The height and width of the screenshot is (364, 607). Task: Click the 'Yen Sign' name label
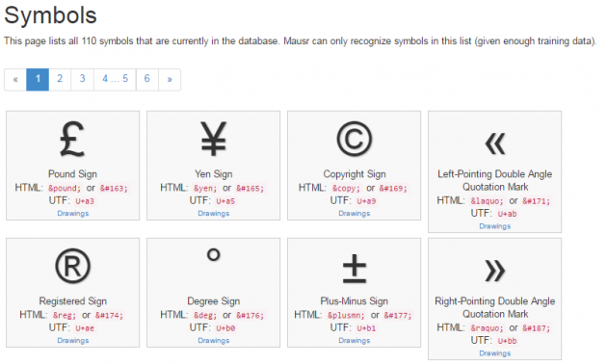pos(213,174)
